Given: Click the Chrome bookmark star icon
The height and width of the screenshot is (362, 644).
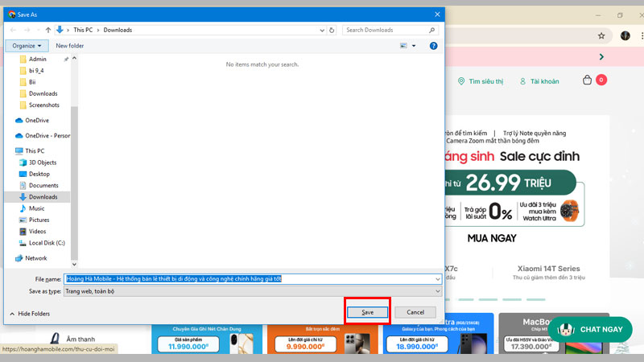Looking at the screenshot, I should [x=601, y=36].
